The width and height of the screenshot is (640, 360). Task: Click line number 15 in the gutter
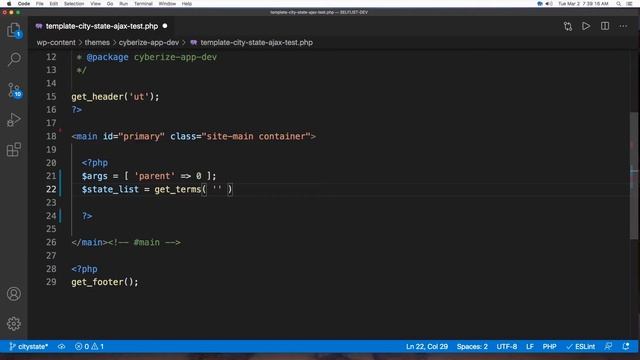pyautogui.click(x=51, y=97)
